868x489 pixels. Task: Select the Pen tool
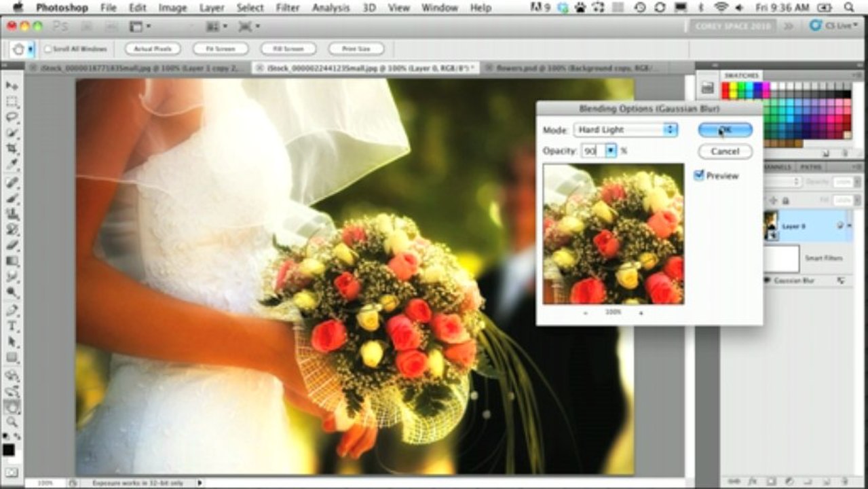12,310
